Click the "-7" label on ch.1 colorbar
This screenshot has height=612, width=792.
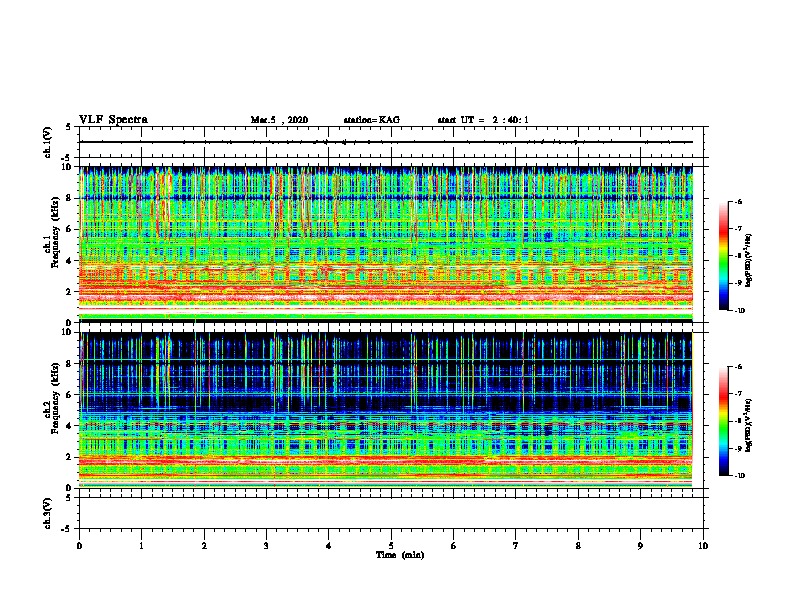click(x=738, y=229)
